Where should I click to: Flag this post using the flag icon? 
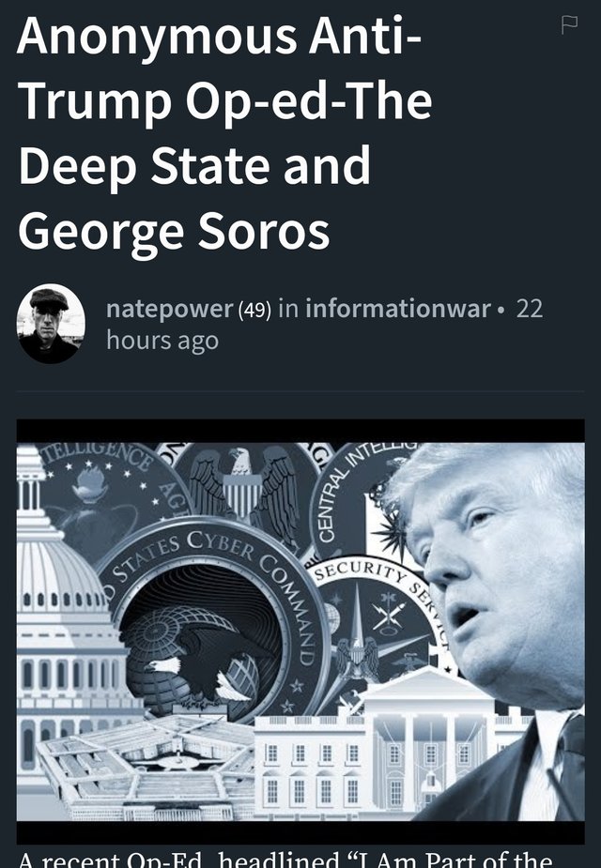569,25
